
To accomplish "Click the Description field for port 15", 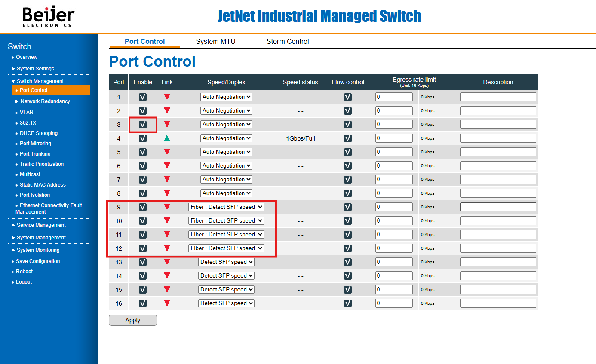I will pos(498,290).
